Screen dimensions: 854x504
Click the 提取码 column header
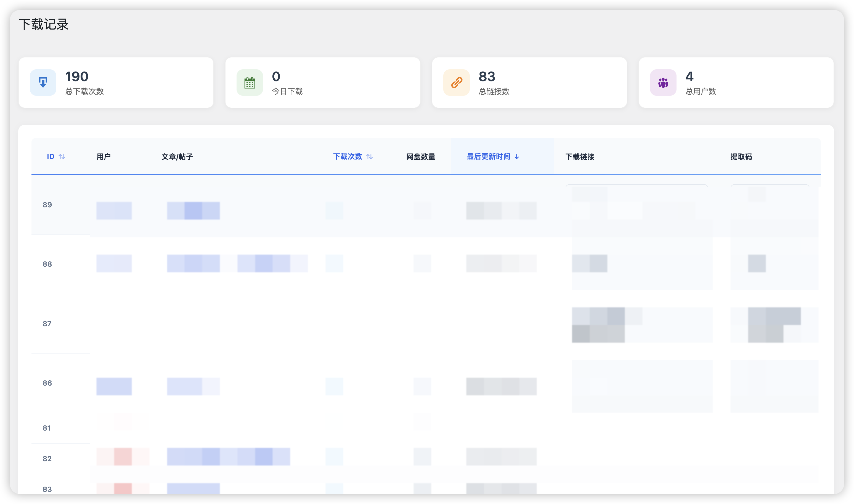[x=741, y=156]
